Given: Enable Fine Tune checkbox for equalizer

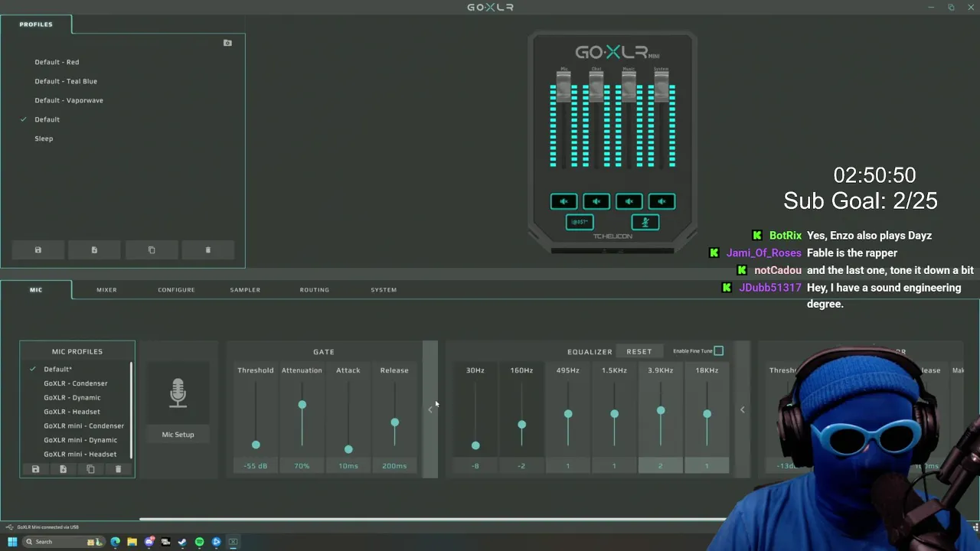Looking at the screenshot, I should pyautogui.click(x=718, y=351).
